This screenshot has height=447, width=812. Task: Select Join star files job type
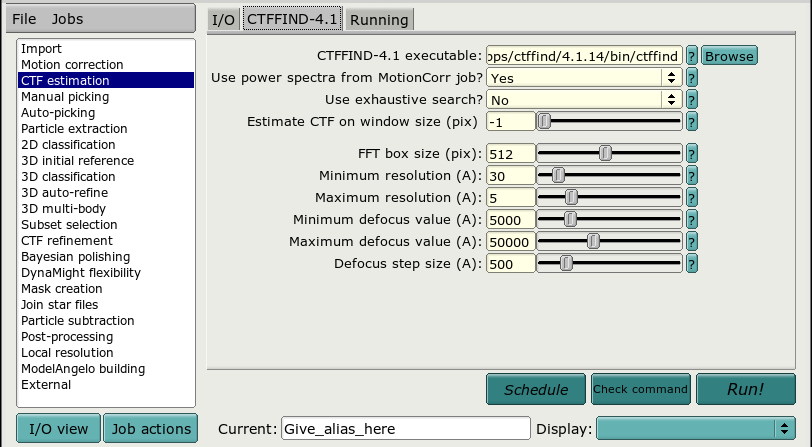pos(106,305)
